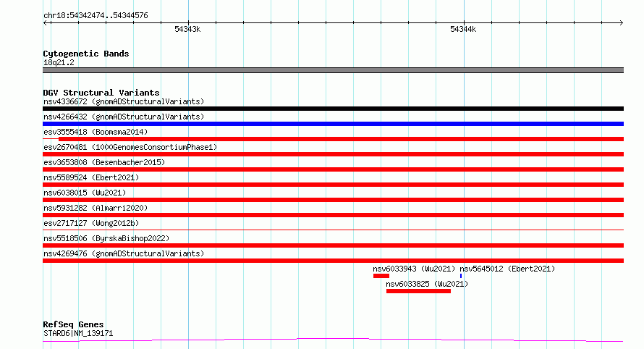Click the magenta STARD6 gene line
644x349 pixels.
click(x=333, y=340)
